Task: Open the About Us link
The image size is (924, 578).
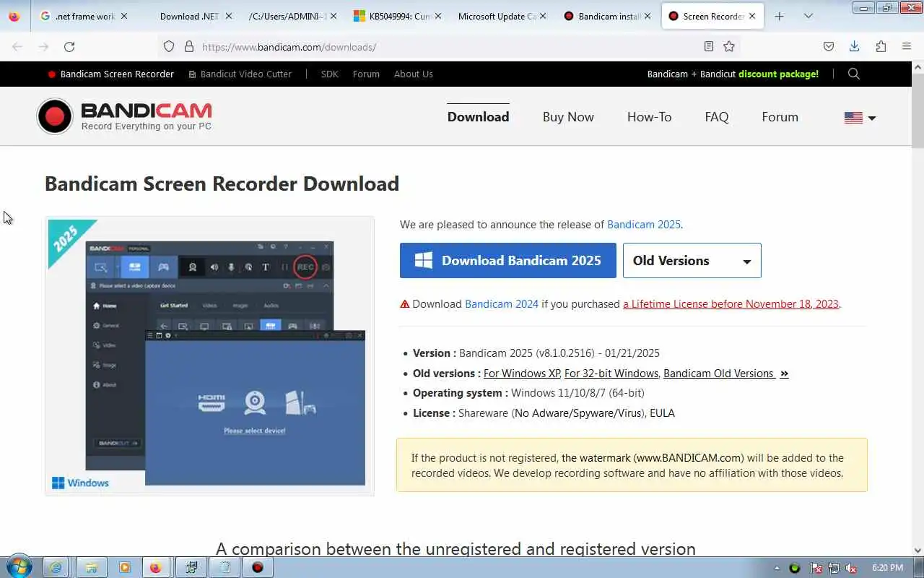Action: click(413, 74)
